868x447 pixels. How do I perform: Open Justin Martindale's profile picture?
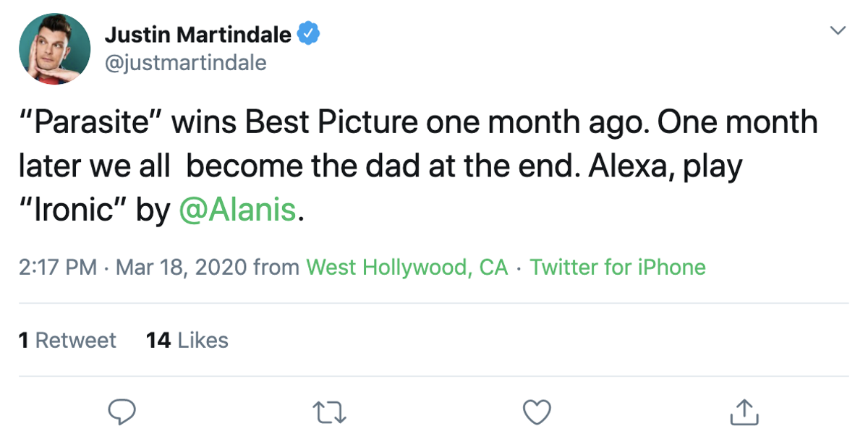54,49
